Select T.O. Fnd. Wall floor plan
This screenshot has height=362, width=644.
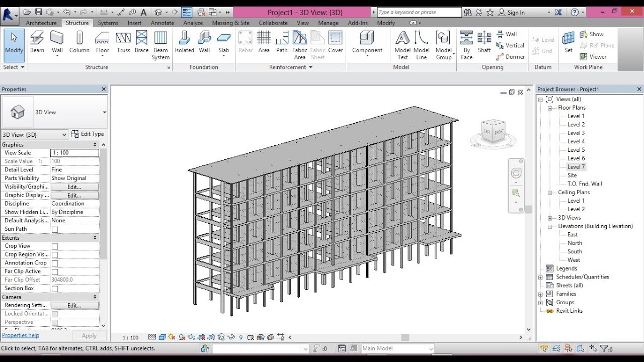585,184
